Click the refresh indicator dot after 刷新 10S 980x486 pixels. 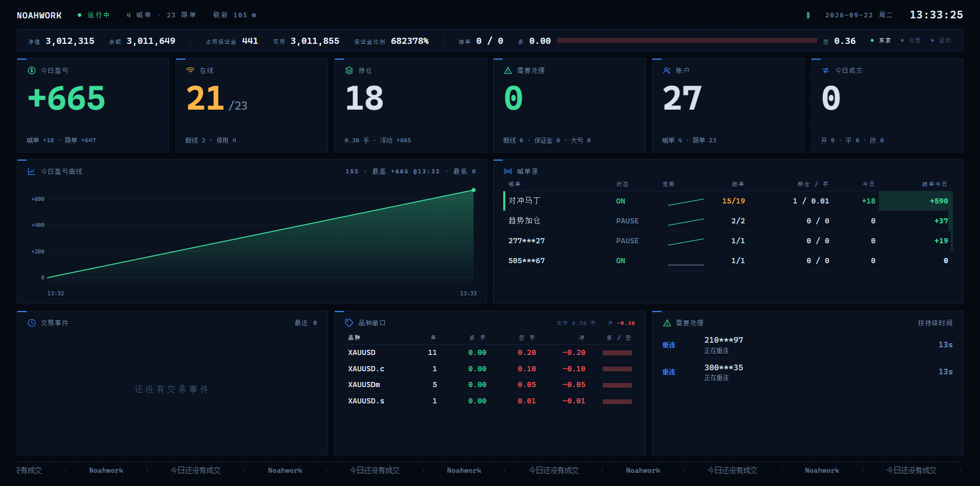(x=254, y=15)
